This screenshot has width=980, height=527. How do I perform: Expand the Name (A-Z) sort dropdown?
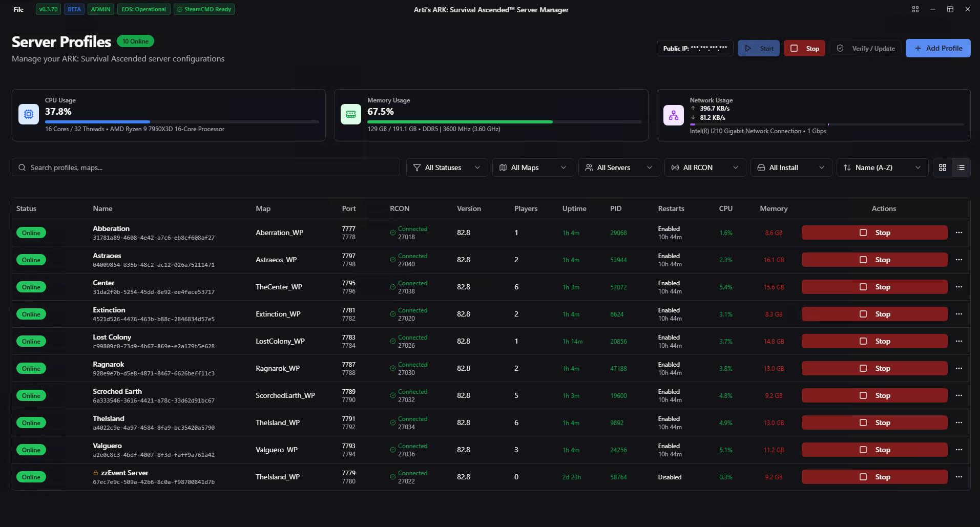click(882, 167)
